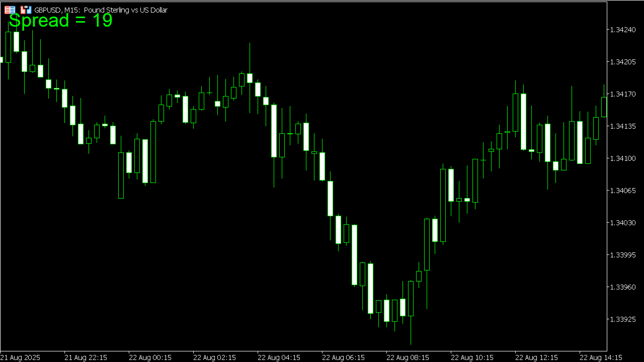Select the green Spread = 19 label

(x=60, y=21)
